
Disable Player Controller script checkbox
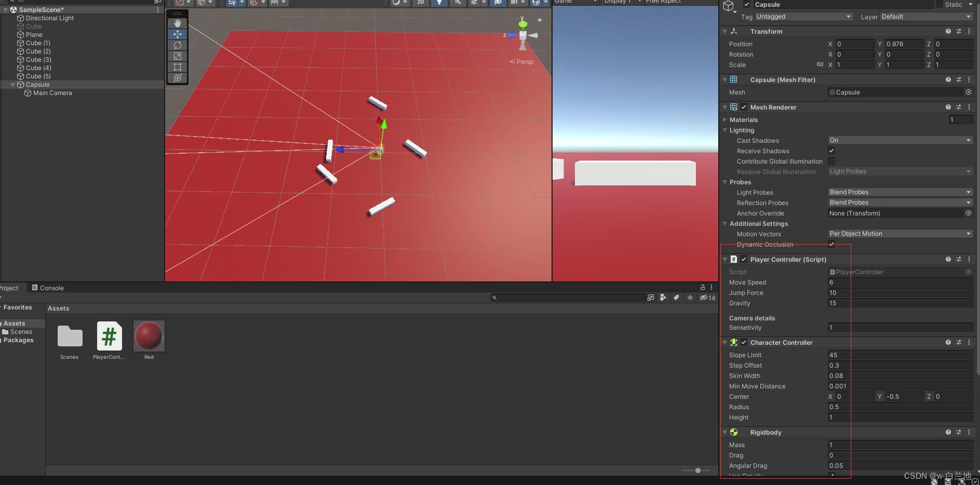[744, 259]
